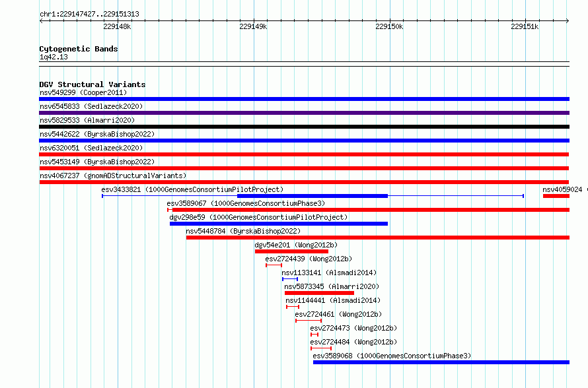This screenshot has width=588, height=388.
Task: Click the ruler's right arrow end
Action: coord(568,20)
